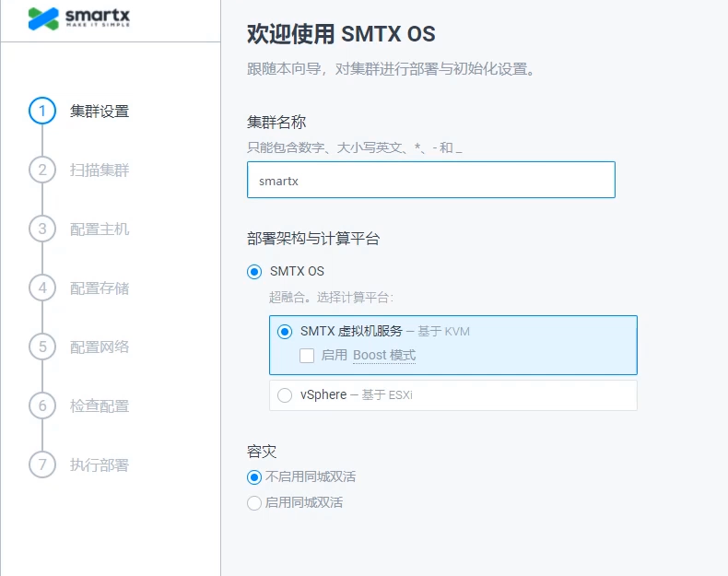
Task: Select step 1 circle icon 集群设置
Action: click(x=42, y=111)
